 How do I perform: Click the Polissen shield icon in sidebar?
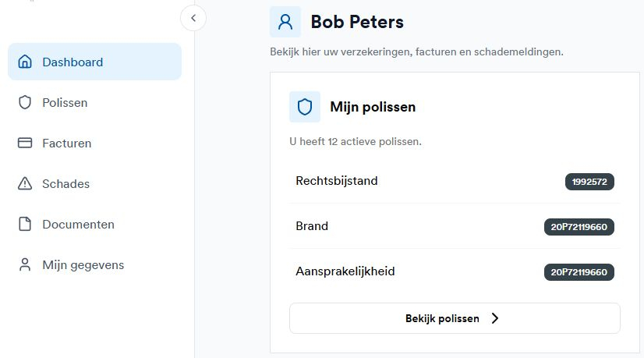click(25, 103)
